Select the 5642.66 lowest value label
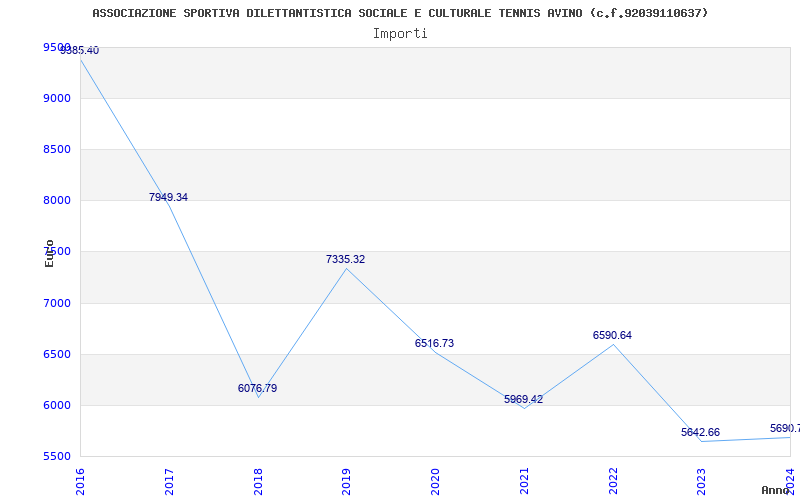The height and width of the screenshot is (500, 800). click(x=700, y=432)
